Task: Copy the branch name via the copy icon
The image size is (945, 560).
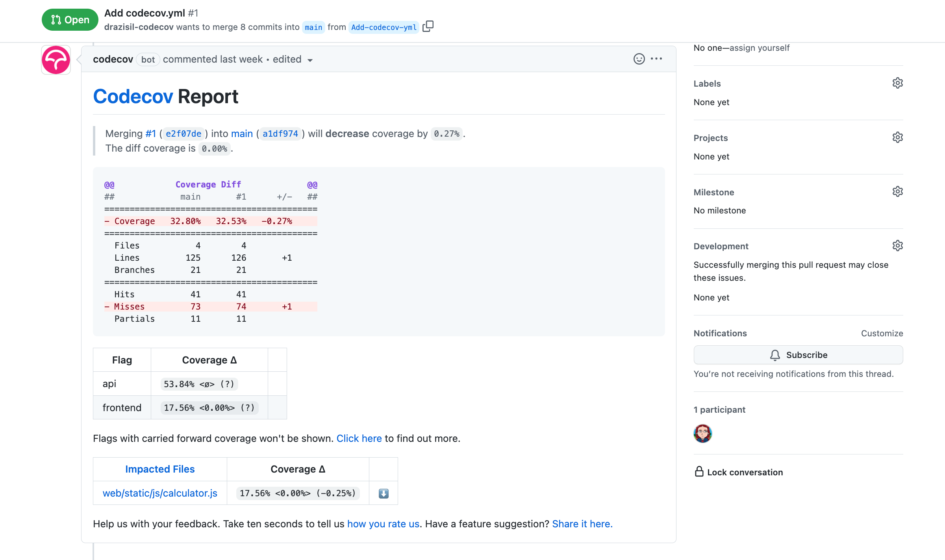Action: coord(428,26)
